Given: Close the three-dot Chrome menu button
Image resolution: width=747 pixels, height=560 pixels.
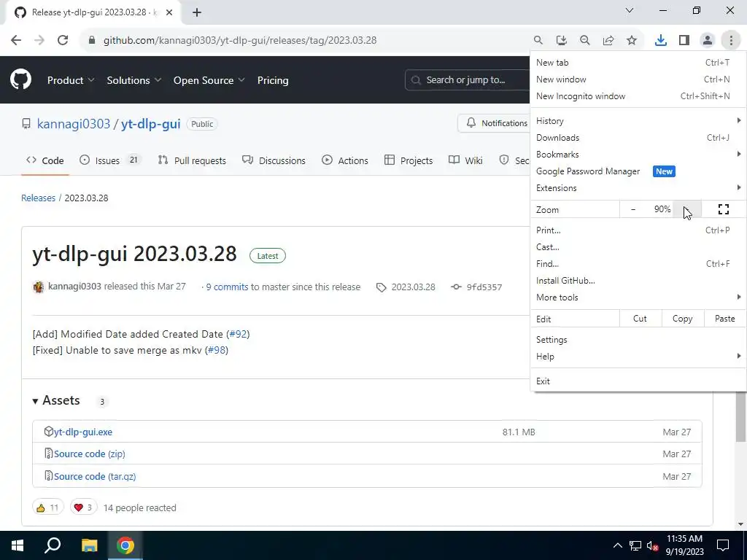Looking at the screenshot, I should 731,40.
